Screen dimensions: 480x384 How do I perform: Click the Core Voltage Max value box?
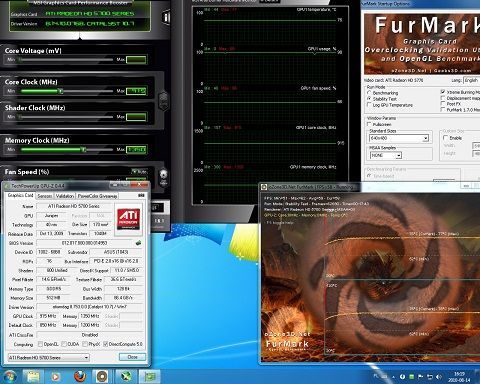coord(136,60)
